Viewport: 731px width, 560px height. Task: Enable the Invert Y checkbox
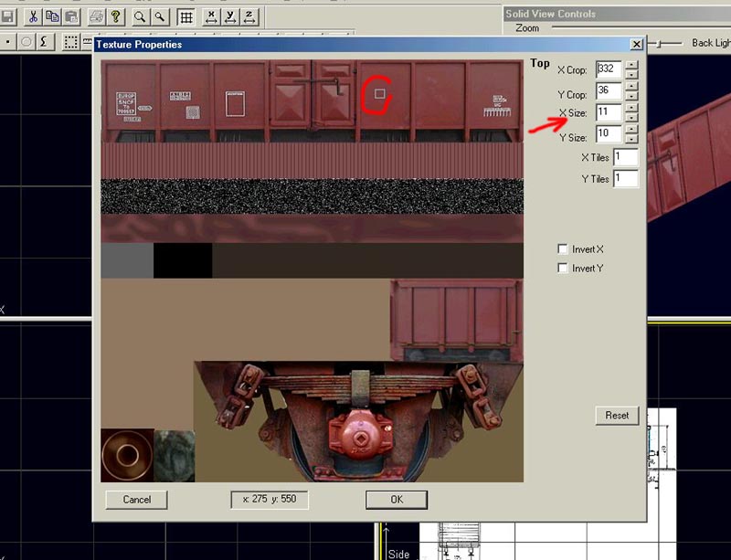563,269
